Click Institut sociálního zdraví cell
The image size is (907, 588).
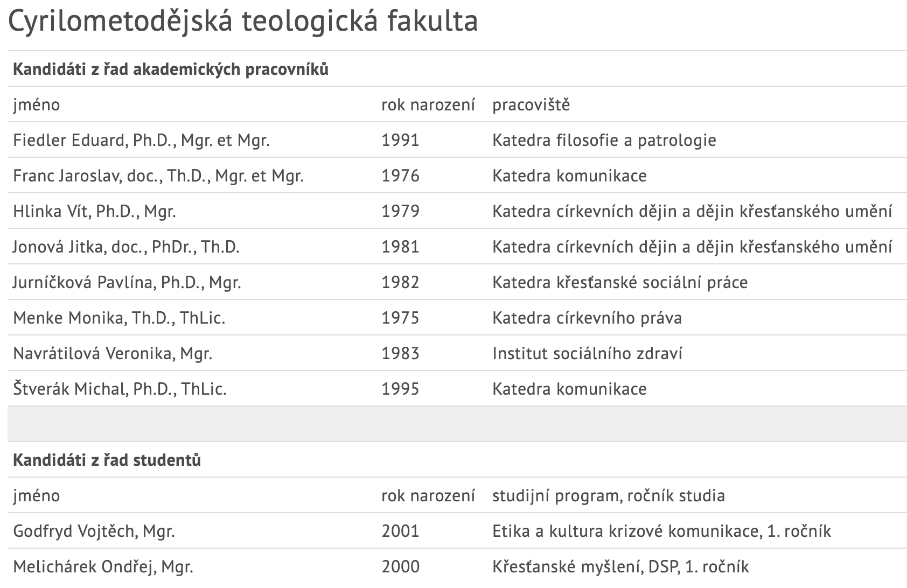coord(587,354)
